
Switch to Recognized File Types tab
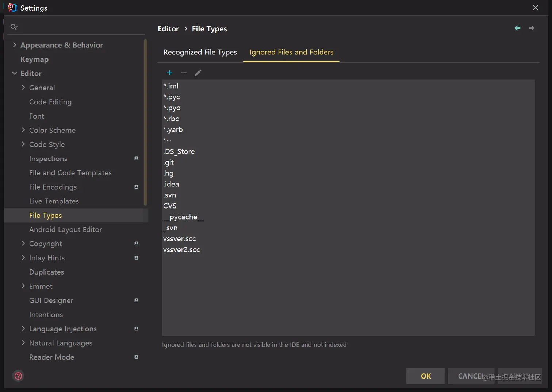(x=200, y=52)
